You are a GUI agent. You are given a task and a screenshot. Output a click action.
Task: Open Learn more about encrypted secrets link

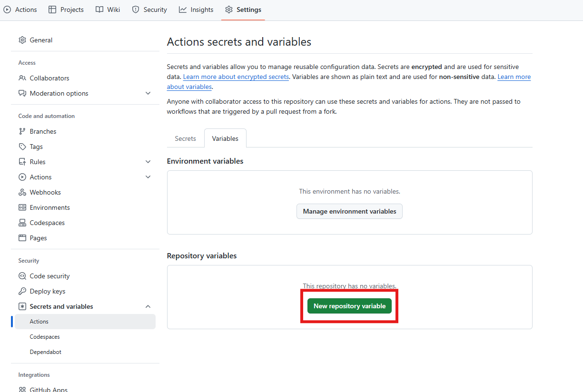(x=236, y=77)
